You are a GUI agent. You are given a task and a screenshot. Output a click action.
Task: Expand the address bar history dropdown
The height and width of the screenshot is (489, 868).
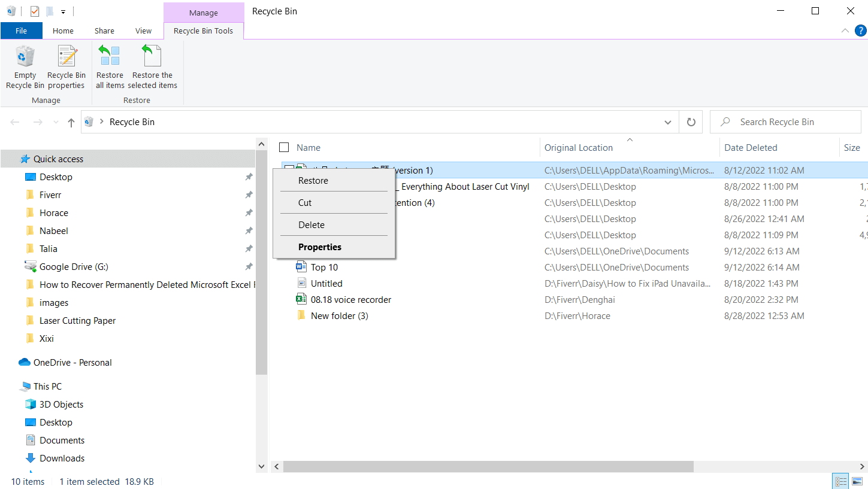tap(668, 122)
